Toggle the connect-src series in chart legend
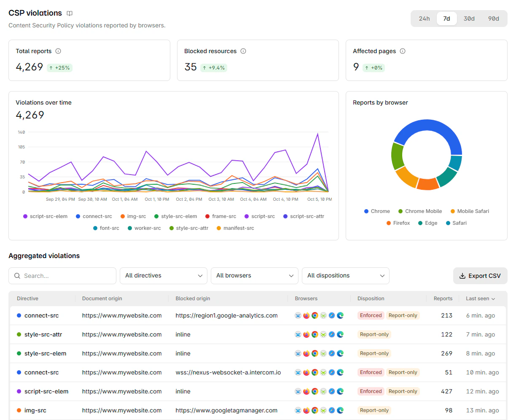Viewport: 516px width, 420px height. coord(94,216)
